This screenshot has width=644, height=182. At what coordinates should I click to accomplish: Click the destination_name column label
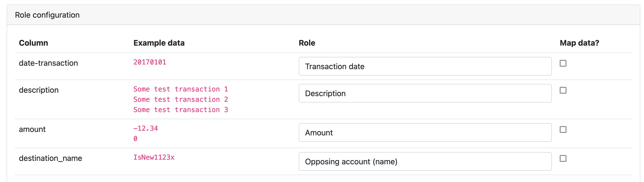(x=51, y=158)
